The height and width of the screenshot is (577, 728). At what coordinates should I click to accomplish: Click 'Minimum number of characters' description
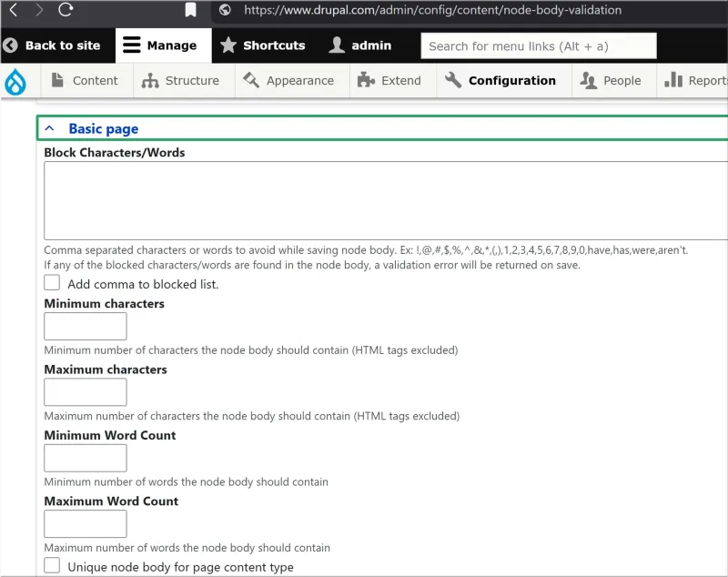pos(251,350)
